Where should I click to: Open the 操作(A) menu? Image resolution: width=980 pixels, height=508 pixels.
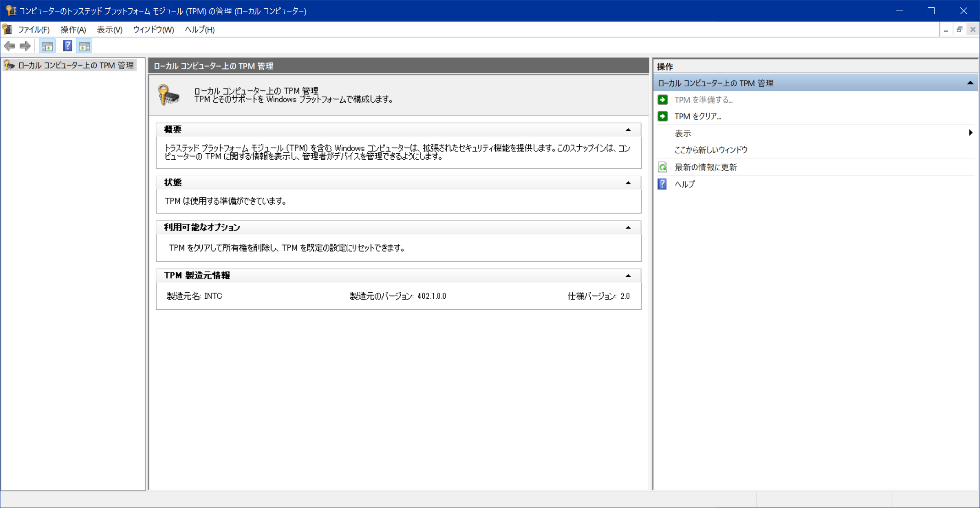click(x=73, y=30)
